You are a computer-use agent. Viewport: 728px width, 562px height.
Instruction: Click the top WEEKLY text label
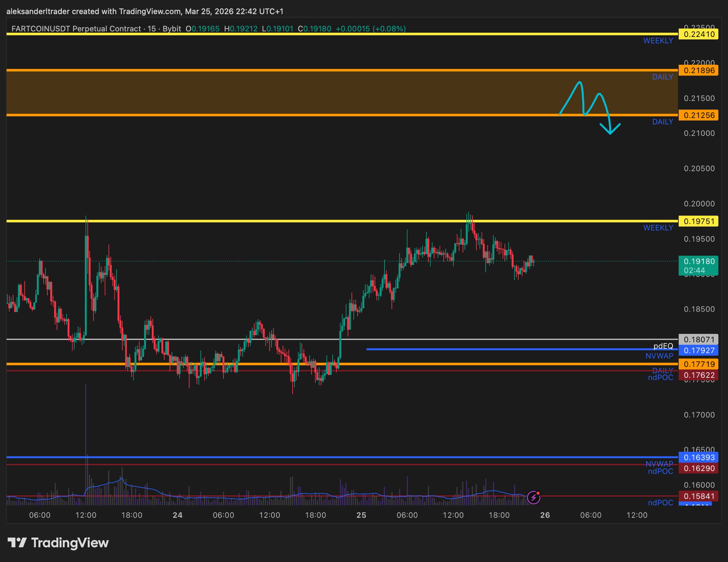click(x=658, y=41)
